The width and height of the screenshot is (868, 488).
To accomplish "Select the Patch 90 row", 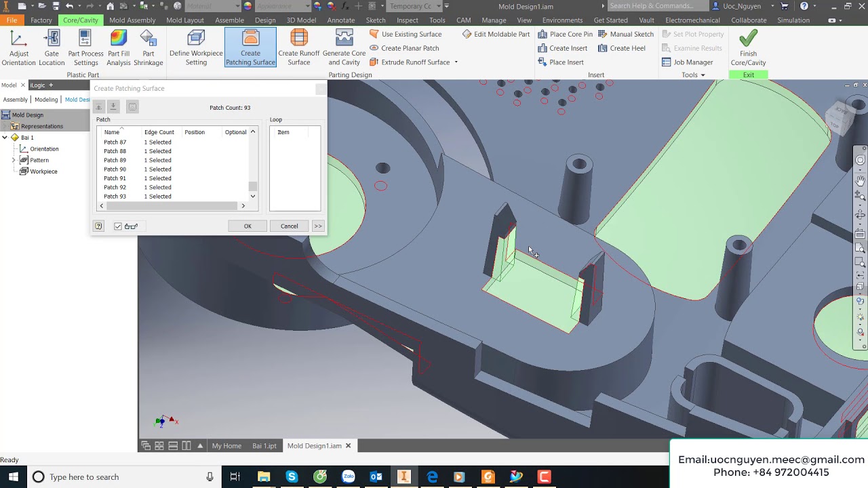I will tap(173, 169).
